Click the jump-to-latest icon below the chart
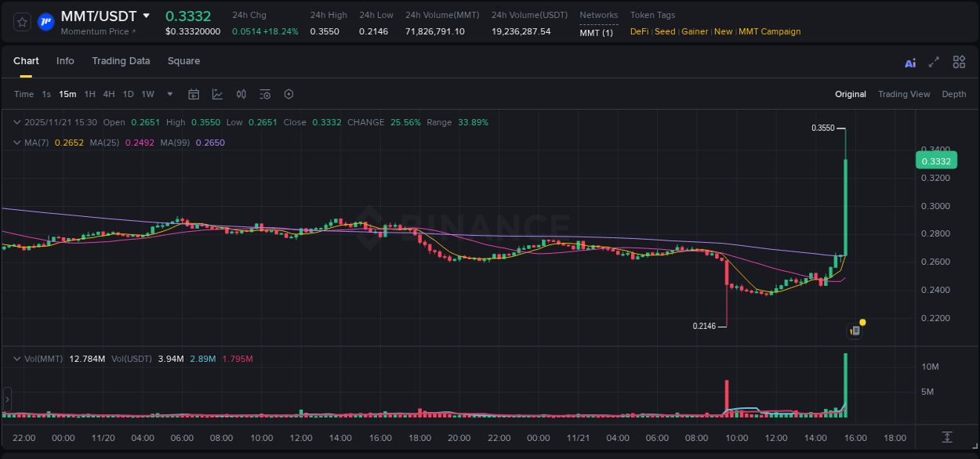This screenshot has height=459, width=980. [948, 439]
